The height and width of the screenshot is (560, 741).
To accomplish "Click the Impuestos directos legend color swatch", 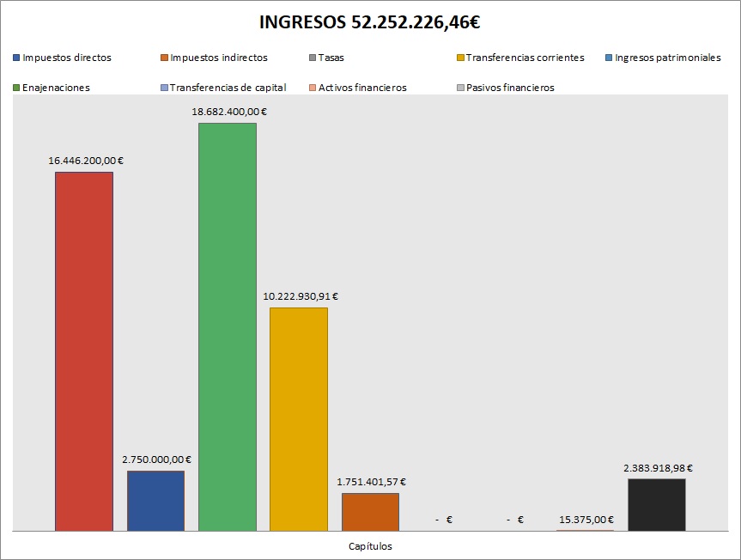I will [x=16, y=58].
